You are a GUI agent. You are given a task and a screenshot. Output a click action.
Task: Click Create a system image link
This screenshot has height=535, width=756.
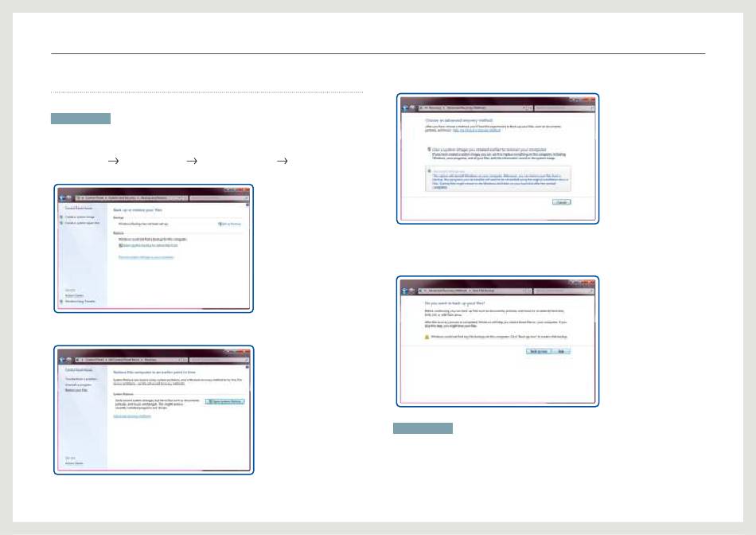point(80,217)
